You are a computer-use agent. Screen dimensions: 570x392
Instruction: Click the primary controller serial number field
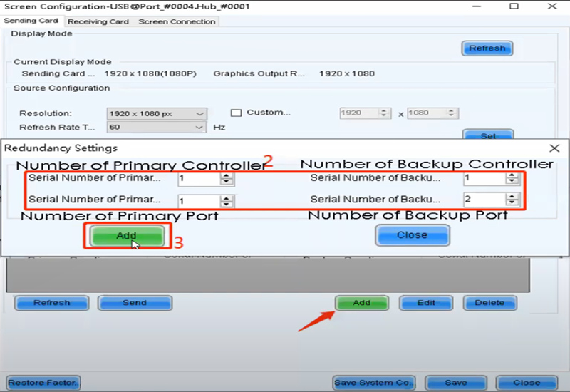click(198, 178)
